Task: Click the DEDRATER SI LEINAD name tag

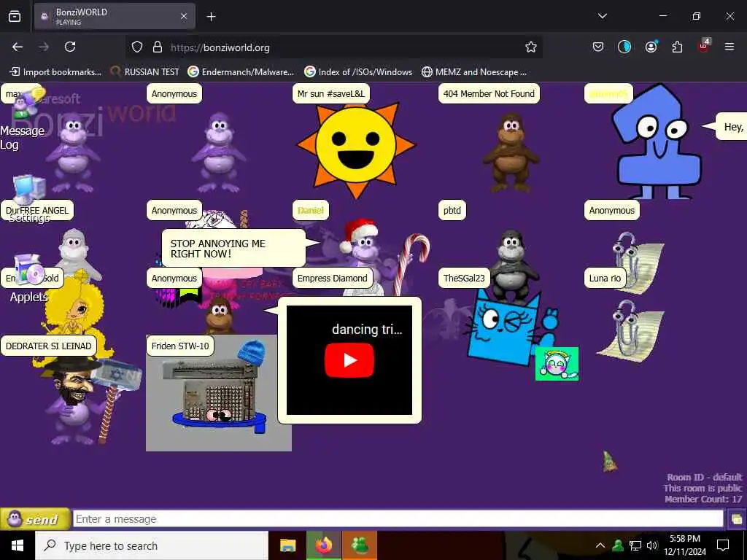Action: coord(49,346)
